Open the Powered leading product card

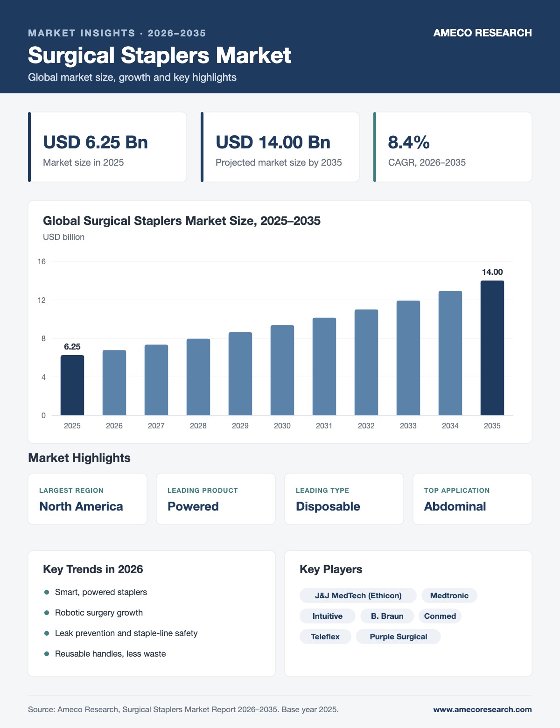click(x=216, y=499)
